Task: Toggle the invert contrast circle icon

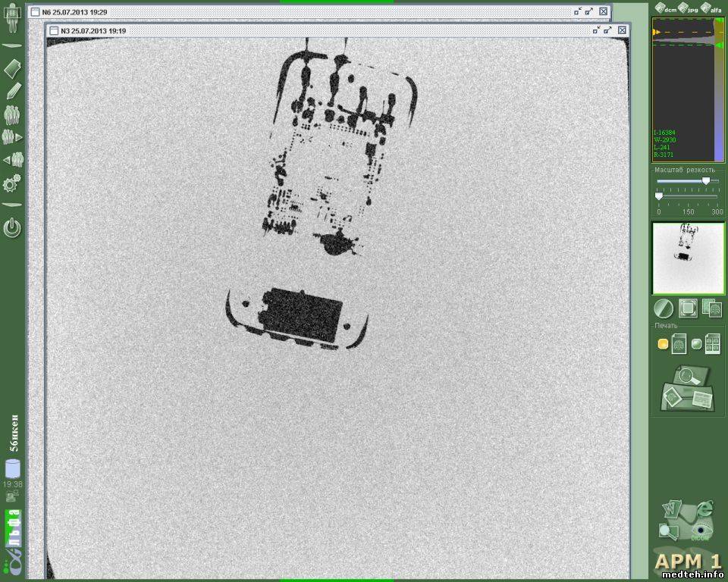Action: coord(663,308)
